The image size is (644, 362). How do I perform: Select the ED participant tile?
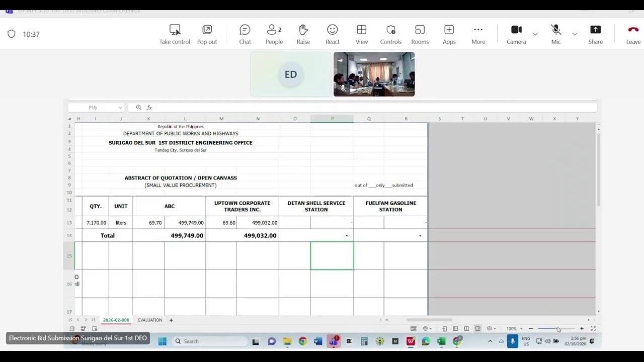coord(291,74)
